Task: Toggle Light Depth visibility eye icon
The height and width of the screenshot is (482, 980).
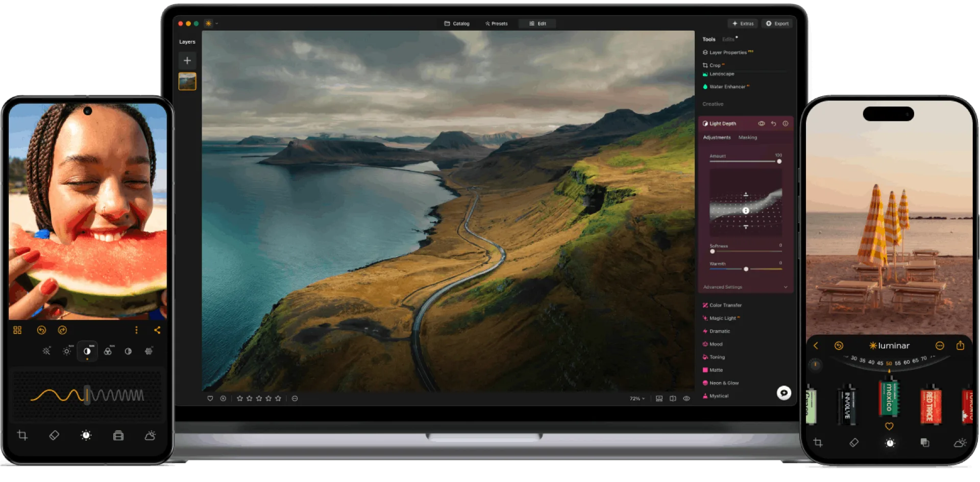Action: pyautogui.click(x=761, y=123)
